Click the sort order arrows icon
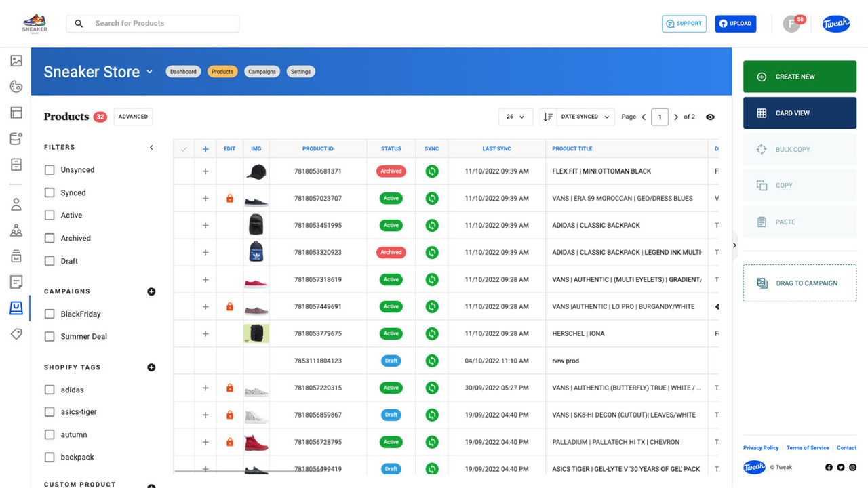Screen dimensions: 868x488 pyautogui.click(x=548, y=117)
